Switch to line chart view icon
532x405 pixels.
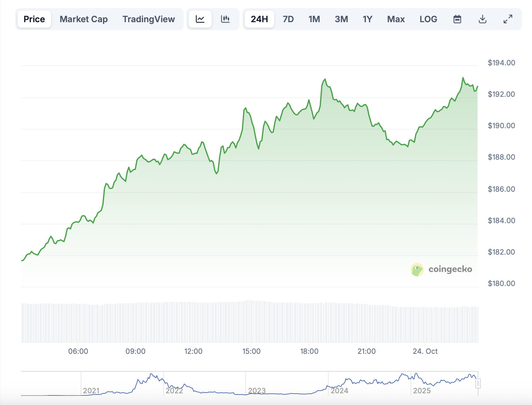click(x=200, y=19)
